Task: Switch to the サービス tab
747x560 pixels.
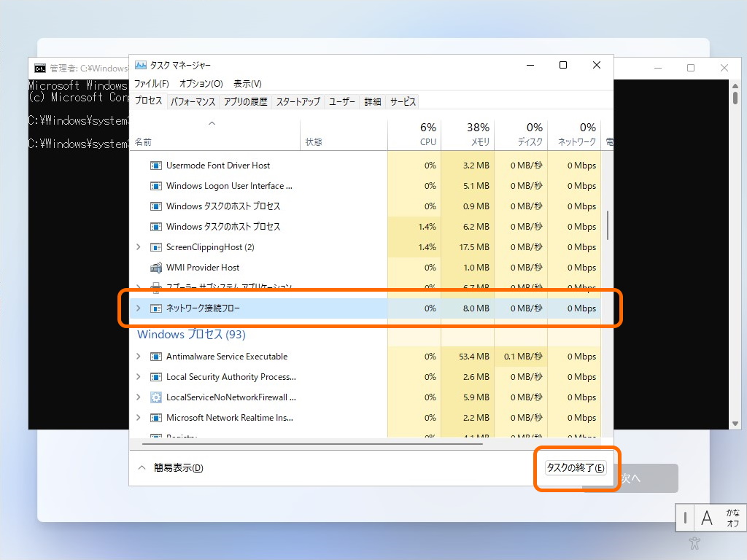Action: coord(403,102)
